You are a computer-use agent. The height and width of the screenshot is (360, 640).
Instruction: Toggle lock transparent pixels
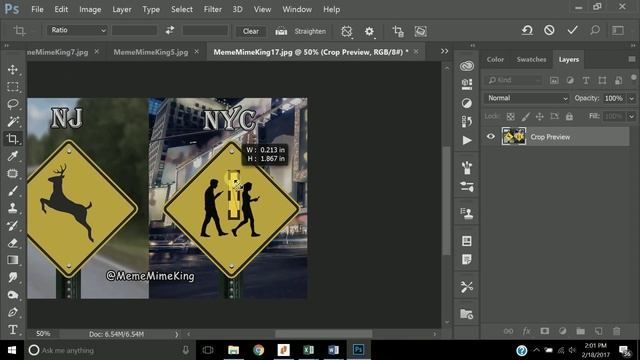pyautogui.click(x=510, y=116)
